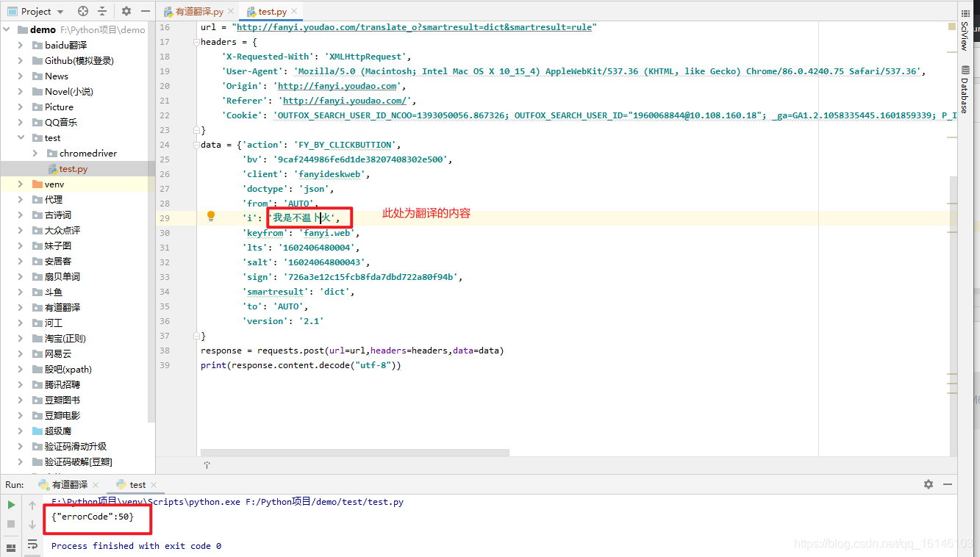This screenshot has width=980, height=557.
Task: Select the Github(模拟登录) folder
Action: 79,61
